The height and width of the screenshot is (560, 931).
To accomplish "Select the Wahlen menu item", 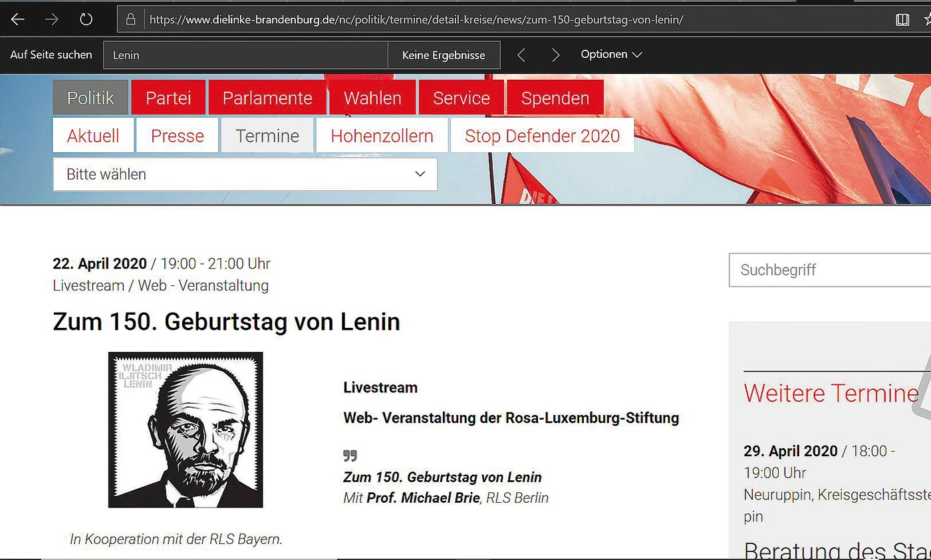I will (372, 98).
